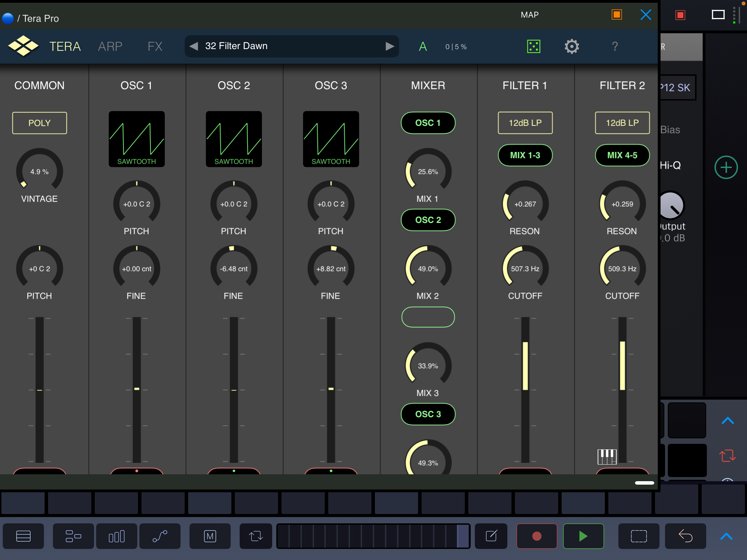Click the red loop arrows icon
The image size is (747, 560).
727,456
